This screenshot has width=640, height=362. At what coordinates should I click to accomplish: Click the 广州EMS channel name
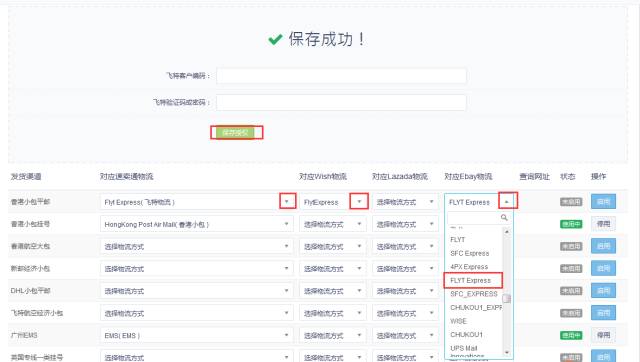pyautogui.click(x=24, y=335)
